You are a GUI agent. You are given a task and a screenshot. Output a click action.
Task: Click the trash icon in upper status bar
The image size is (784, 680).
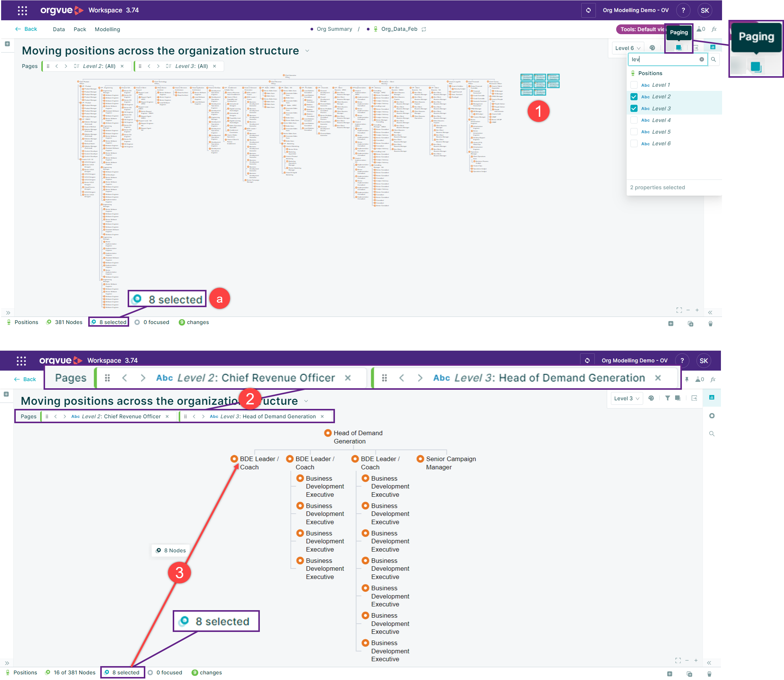click(x=710, y=324)
